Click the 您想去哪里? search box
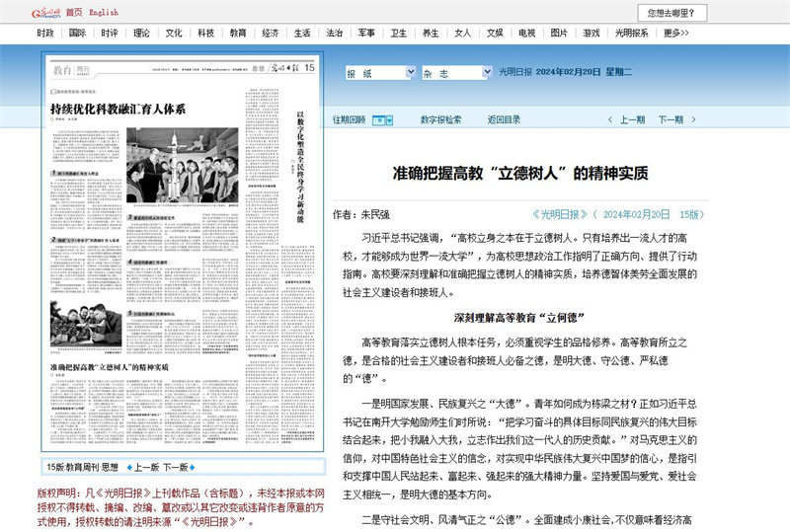The width and height of the screenshot is (790, 532). 671,13
